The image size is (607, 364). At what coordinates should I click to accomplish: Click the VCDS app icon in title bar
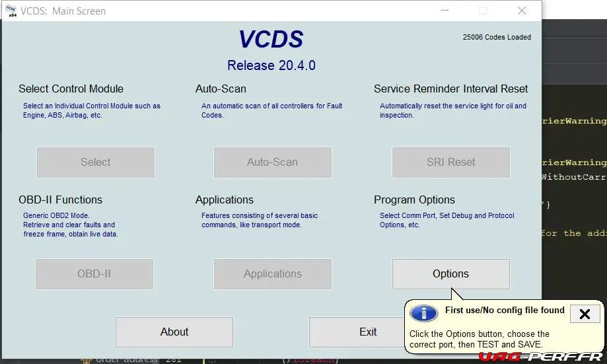point(11,11)
